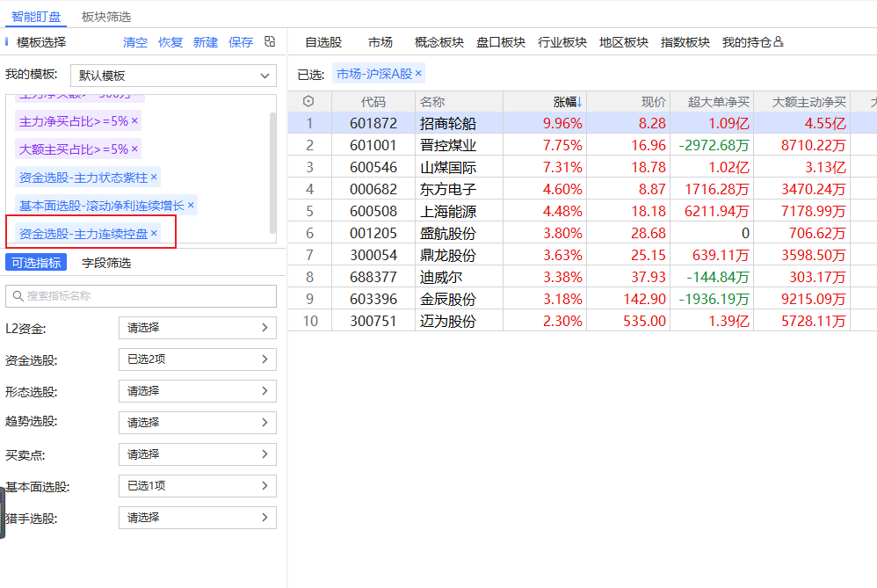Click the 9215.09万 active net buy value
The height and width of the screenshot is (588, 877).
[x=814, y=300]
